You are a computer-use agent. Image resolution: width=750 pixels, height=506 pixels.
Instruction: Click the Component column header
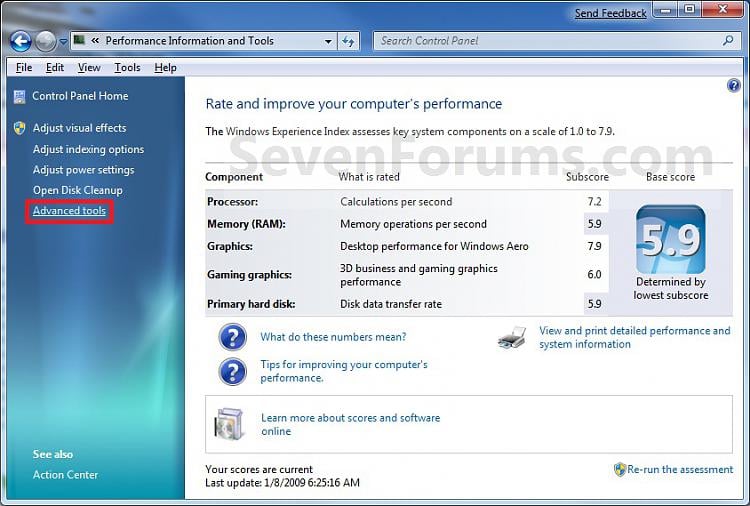click(234, 177)
